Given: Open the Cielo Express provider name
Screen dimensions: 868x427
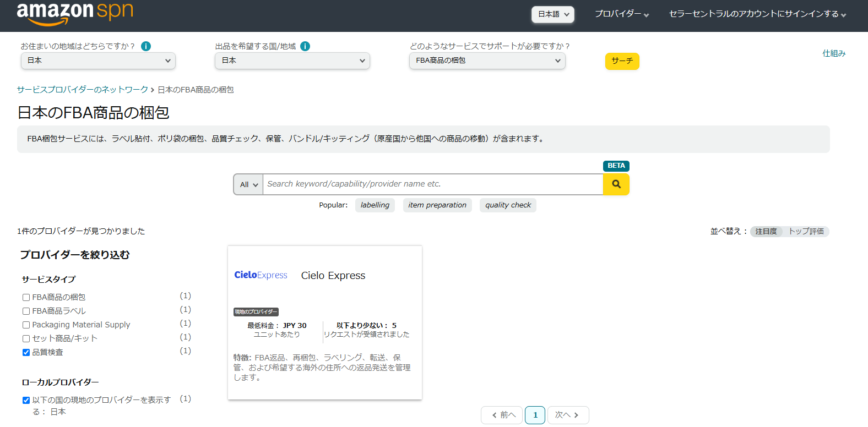Looking at the screenshot, I should pyautogui.click(x=333, y=276).
